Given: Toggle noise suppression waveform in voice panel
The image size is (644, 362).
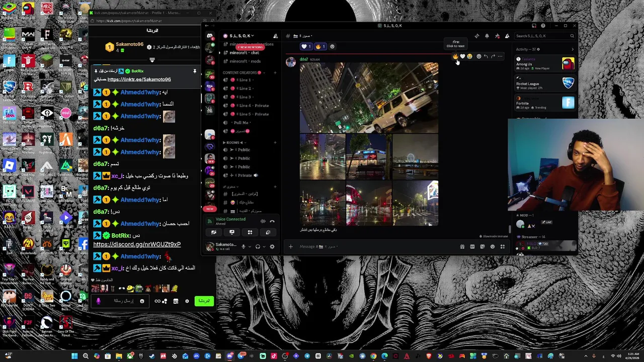Looking at the screenshot, I should (263, 221).
